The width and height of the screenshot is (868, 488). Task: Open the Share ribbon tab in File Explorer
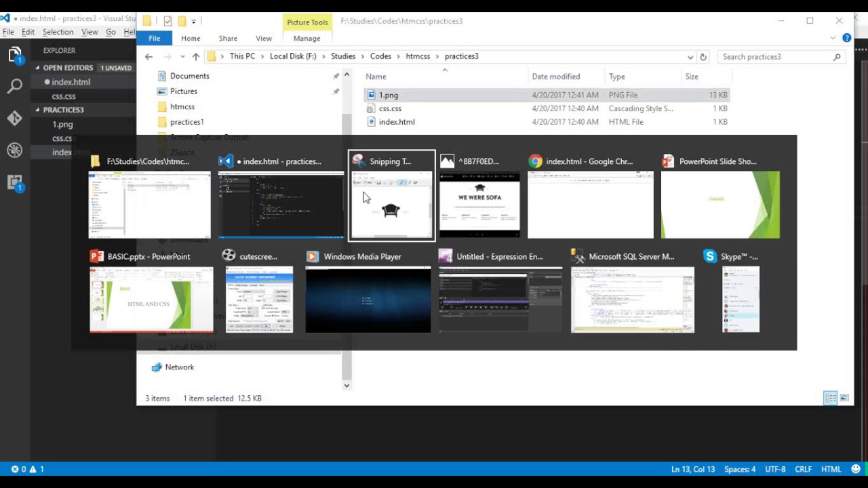228,39
